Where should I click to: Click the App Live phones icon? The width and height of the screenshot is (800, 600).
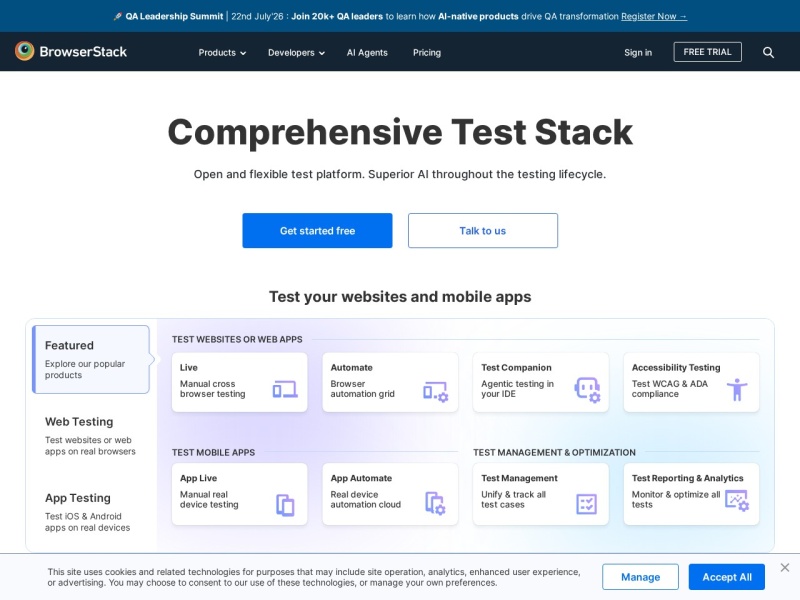pos(285,505)
